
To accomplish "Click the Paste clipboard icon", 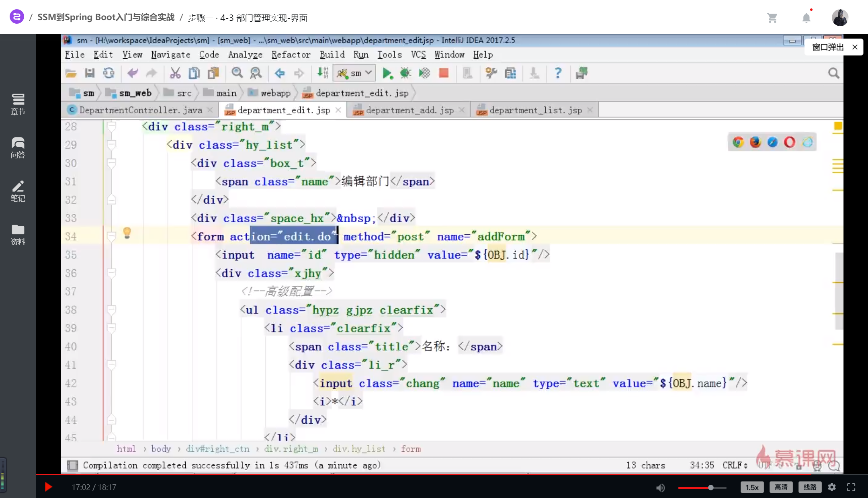I will click(213, 73).
